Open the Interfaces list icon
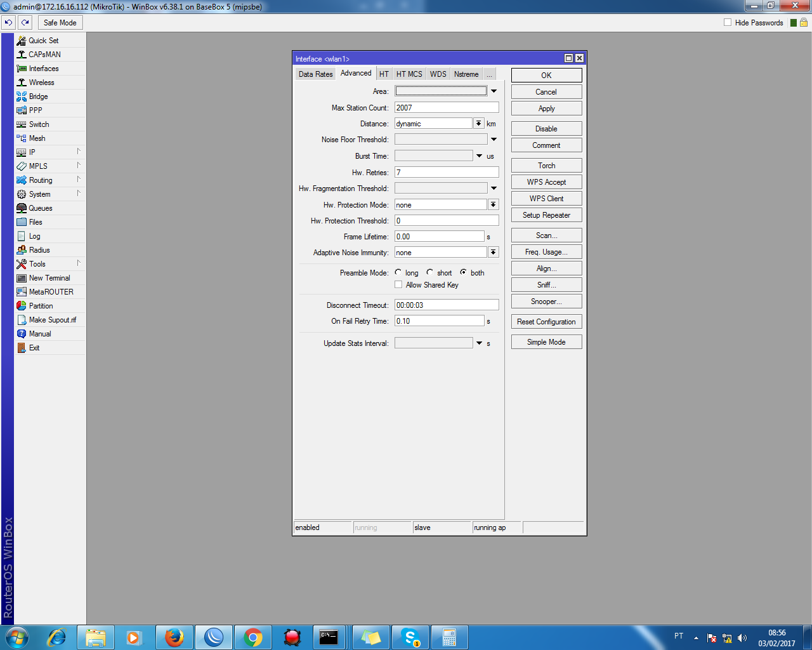The width and height of the screenshot is (812, 650). (22, 69)
